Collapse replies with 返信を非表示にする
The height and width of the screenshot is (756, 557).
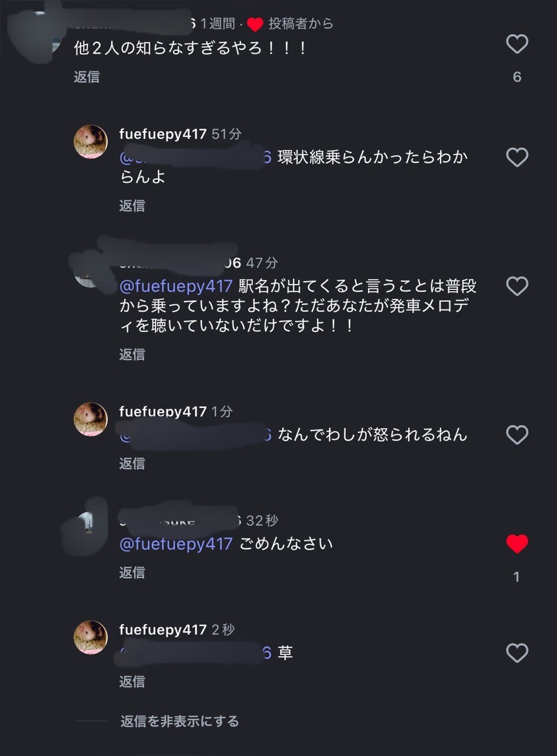[180, 721]
